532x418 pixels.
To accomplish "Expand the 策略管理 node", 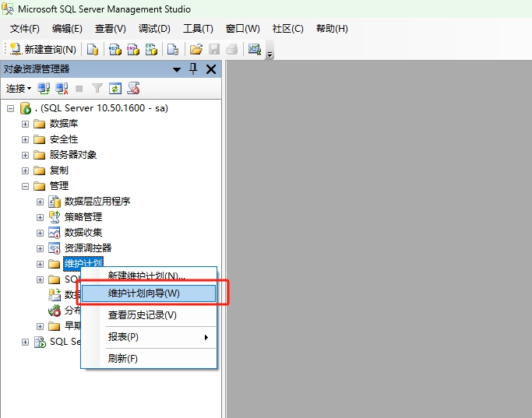I will 40,217.
